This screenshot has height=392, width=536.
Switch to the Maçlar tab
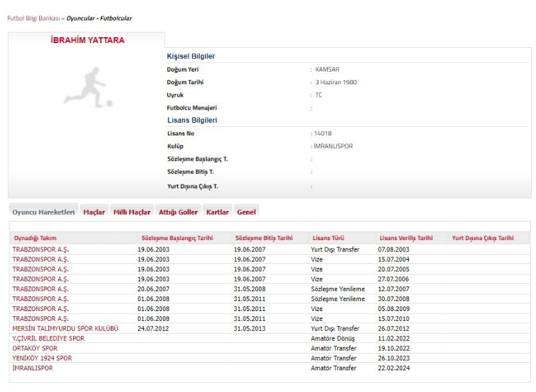[94, 212]
